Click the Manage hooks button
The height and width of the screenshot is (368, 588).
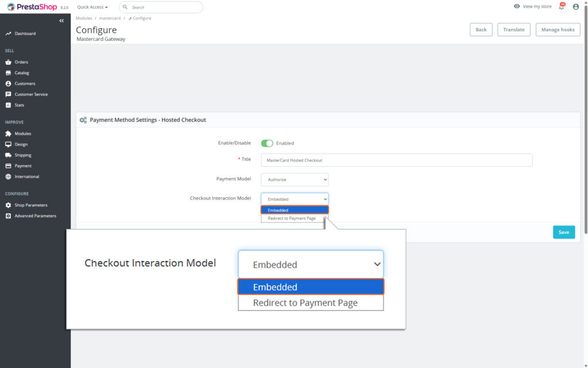(x=557, y=29)
